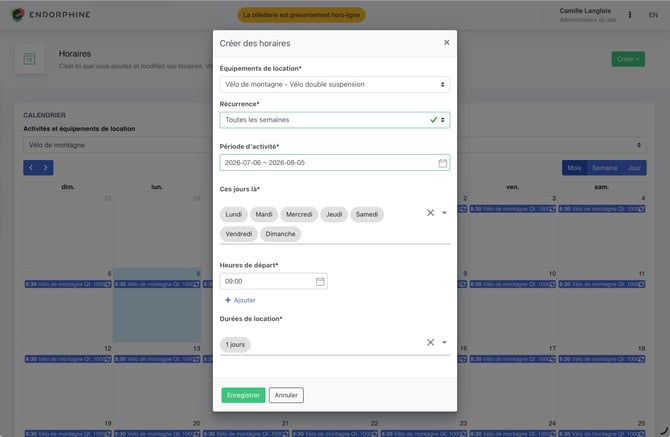Select the Mercredi day chip
Viewport: 670px width, 437px height.
tap(299, 214)
